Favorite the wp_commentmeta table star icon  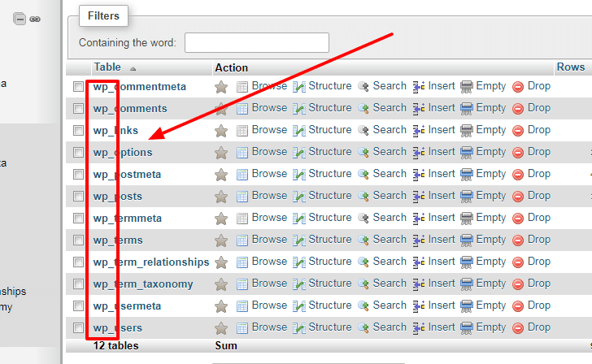coord(221,87)
